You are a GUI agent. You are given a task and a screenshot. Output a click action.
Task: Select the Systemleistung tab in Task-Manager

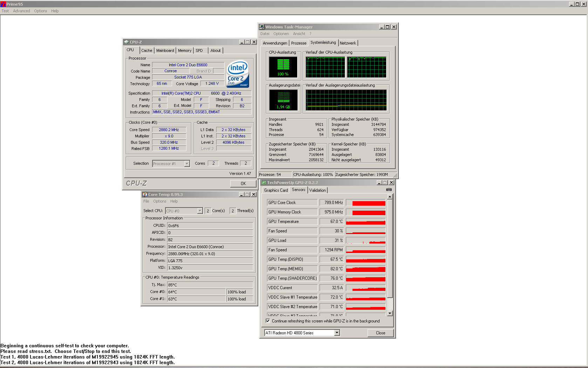(x=323, y=42)
